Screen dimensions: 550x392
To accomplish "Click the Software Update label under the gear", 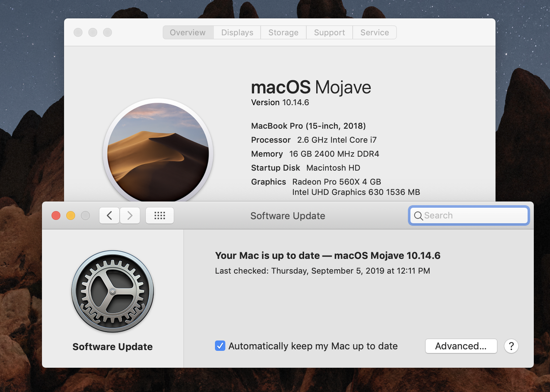I will (x=113, y=347).
